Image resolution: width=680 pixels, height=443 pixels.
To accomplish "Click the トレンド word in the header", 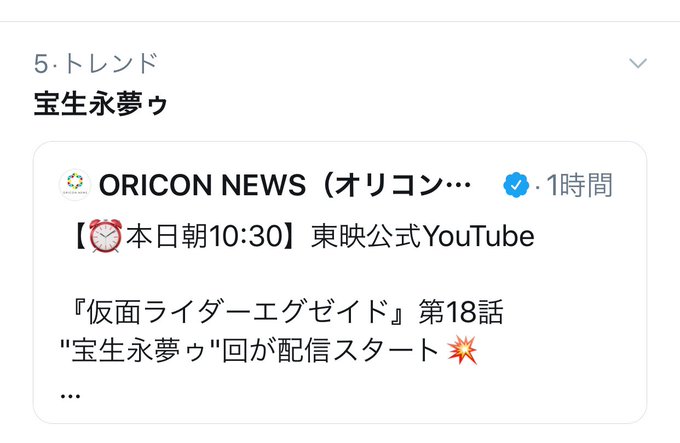I will (x=110, y=63).
